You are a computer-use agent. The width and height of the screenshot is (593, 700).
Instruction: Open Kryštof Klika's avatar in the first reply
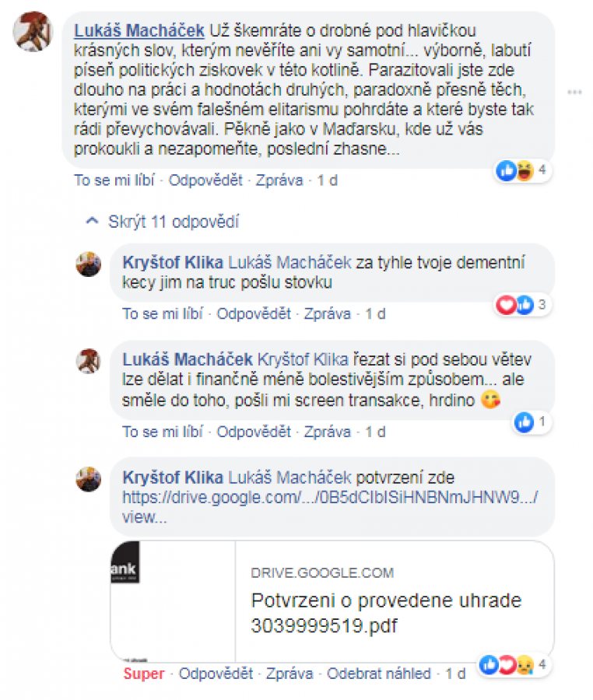pos(89,264)
